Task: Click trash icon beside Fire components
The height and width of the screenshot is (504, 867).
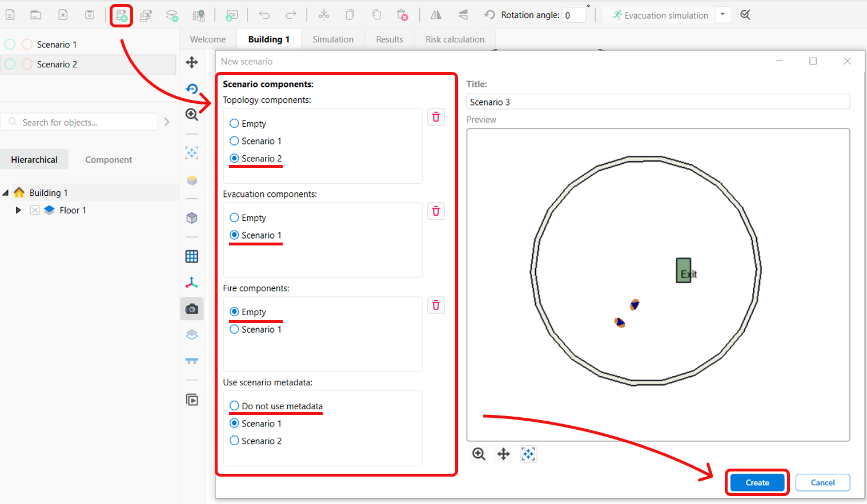Action: (436, 305)
